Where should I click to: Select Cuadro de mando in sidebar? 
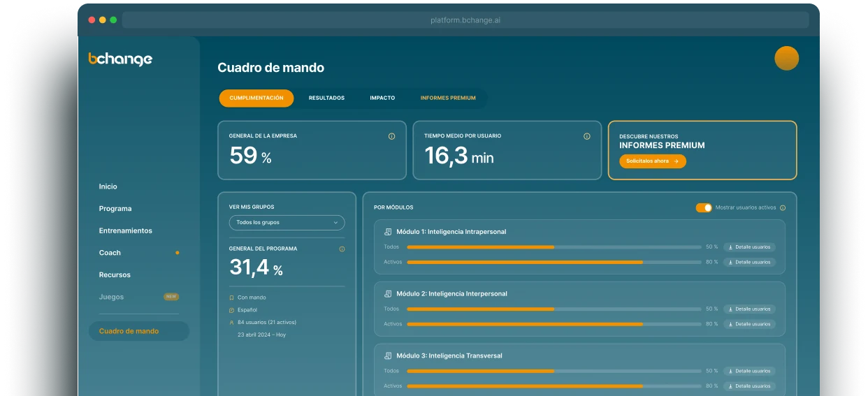[x=138, y=331]
